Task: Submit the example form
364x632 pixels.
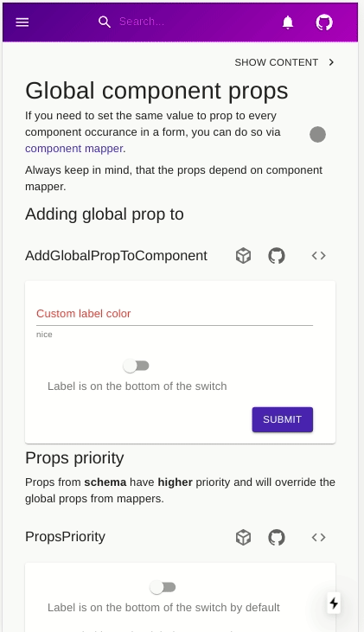Action: point(282,419)
